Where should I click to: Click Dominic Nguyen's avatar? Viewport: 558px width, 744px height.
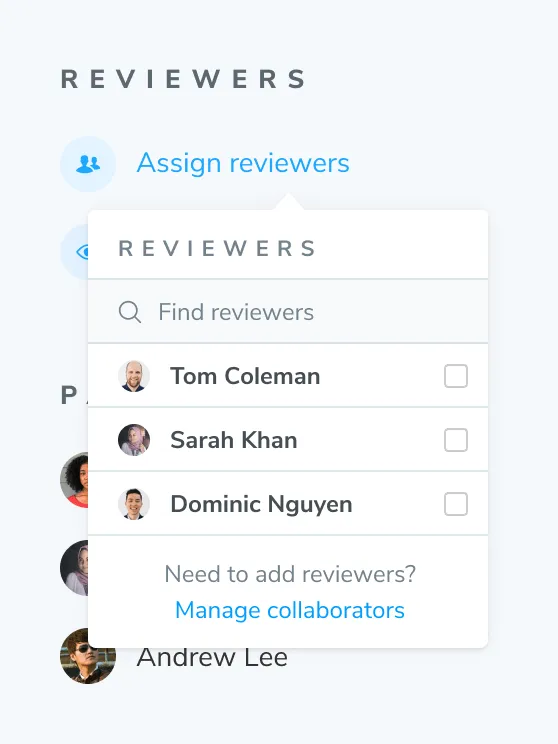(134, 504)
